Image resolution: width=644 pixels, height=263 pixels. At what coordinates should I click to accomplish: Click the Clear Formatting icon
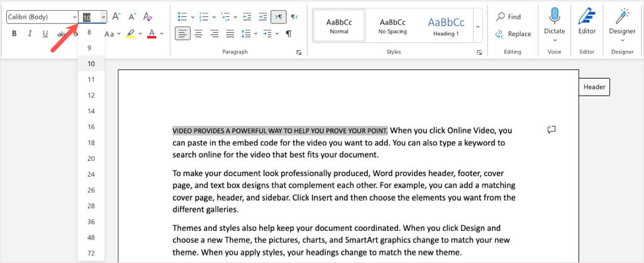[x=148, y=17]
